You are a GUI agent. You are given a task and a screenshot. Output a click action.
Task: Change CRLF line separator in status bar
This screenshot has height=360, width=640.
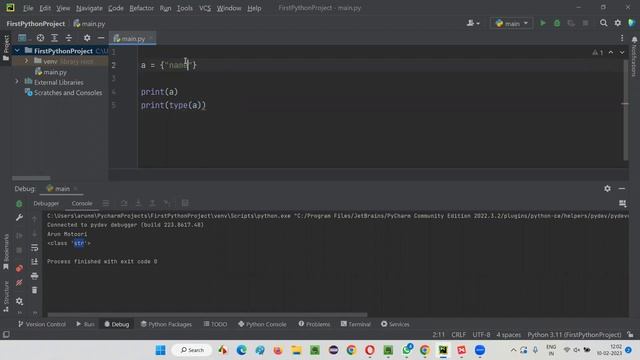pos(458,335)
